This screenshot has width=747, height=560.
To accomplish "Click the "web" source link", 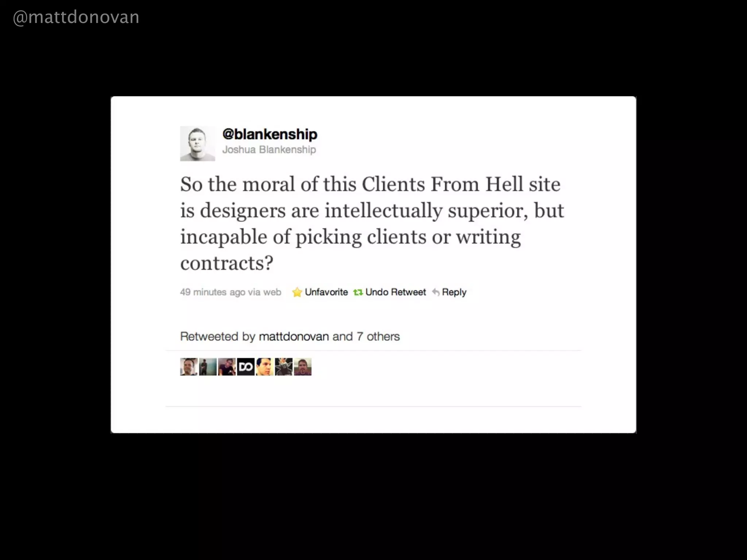I will point(272,292).
